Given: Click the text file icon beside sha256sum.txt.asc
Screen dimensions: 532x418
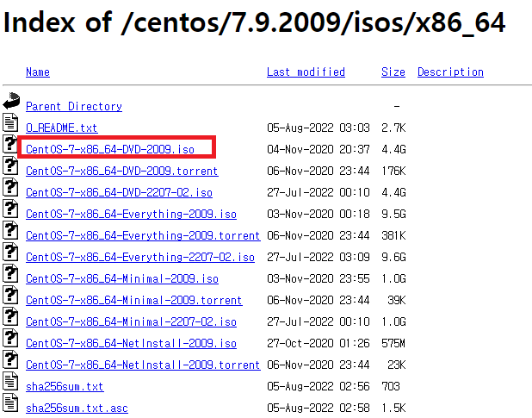Looking at the screenshot, I should tap(10, 402).
